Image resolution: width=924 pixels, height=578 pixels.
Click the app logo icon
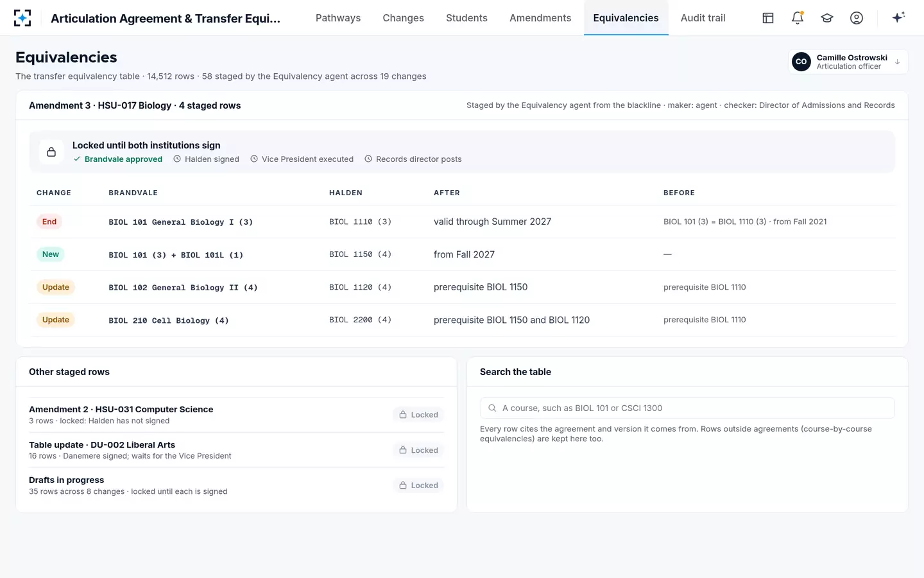point(22,18)
